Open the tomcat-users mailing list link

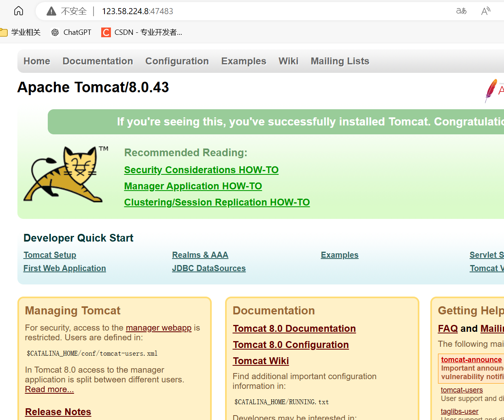point(461,390)
